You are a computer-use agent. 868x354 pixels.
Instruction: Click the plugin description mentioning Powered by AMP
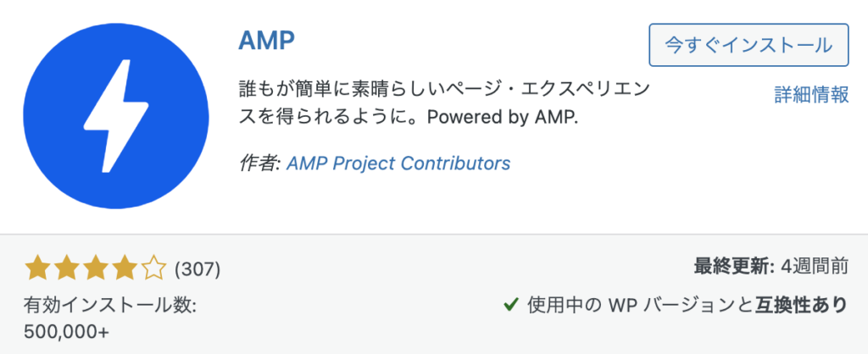444,103
